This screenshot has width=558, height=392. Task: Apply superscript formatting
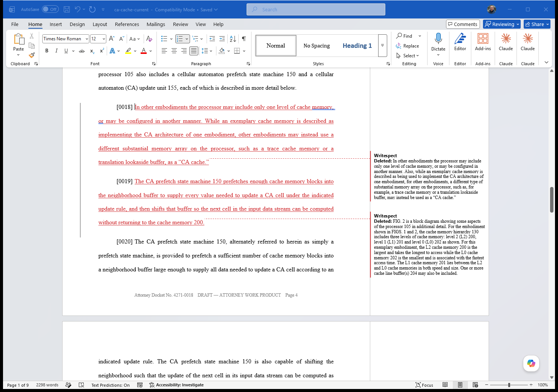[102, 51]
